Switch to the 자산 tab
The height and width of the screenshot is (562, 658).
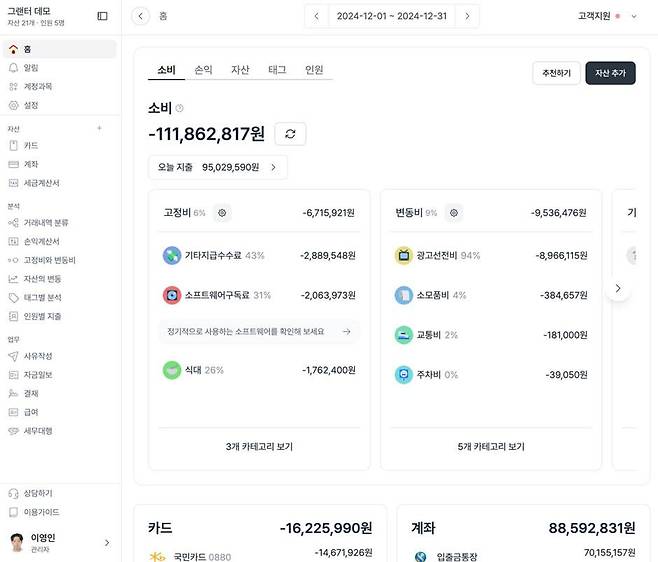pyautogui.click(x=240, y=70)
